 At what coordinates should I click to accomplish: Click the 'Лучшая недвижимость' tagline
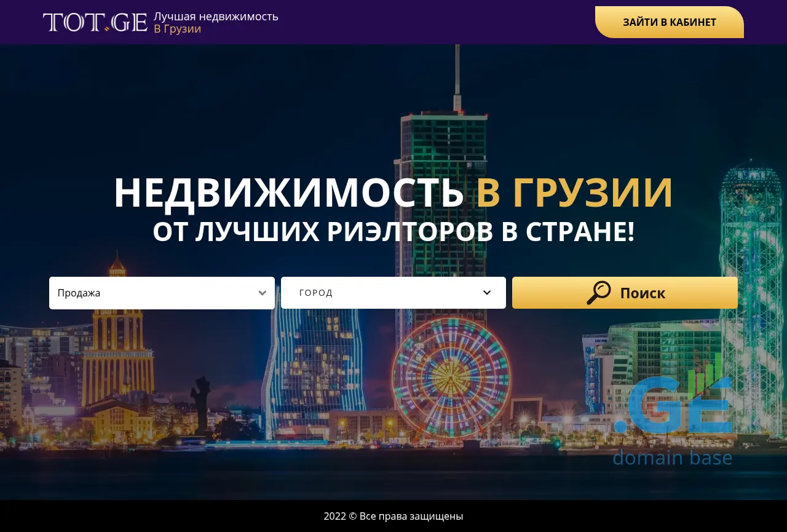pyautogui.click(x=216, y=16)
